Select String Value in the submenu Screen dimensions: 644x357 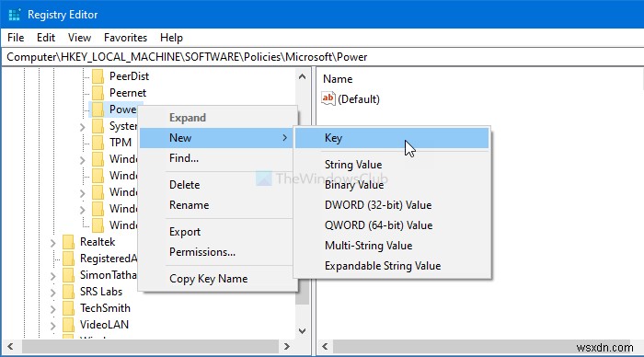[x=392, y=165]
